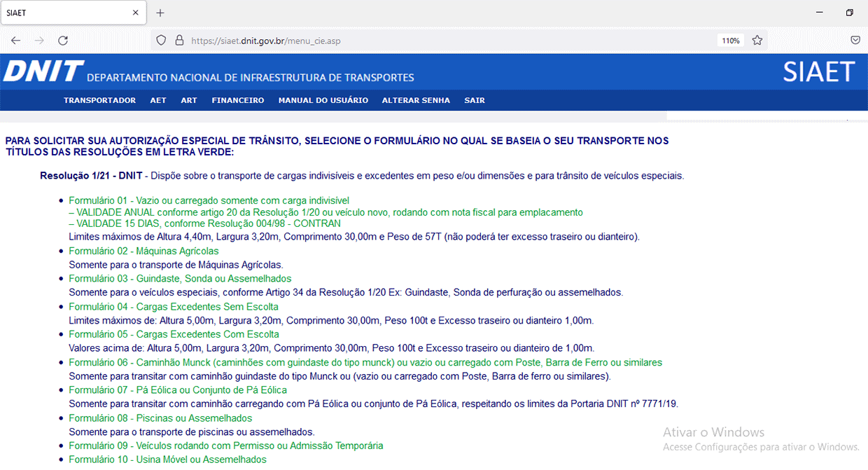Open the Pocket save icon
Viewport: 868px width, 470px height.
point(855,41)
